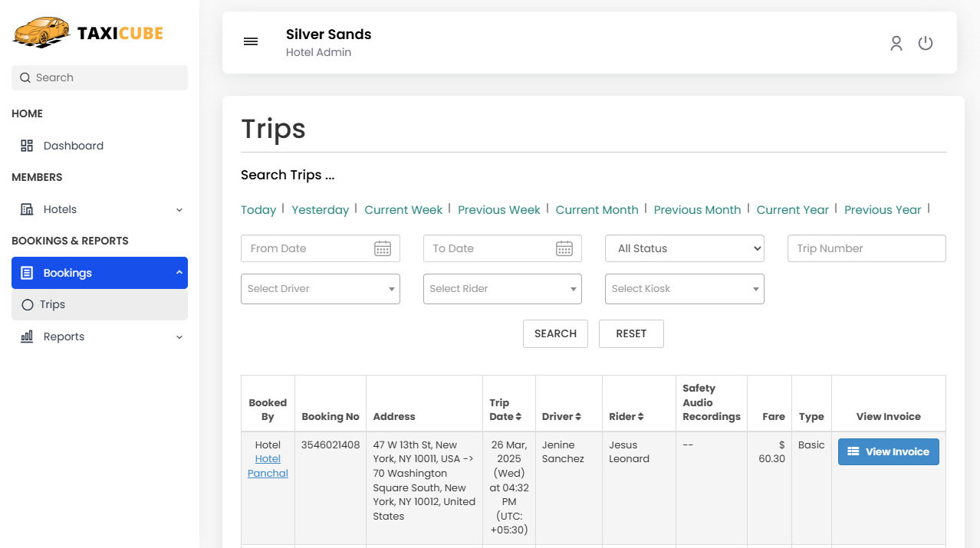
Task: Select the Previous Month filter
Action: tap(697, 209)
